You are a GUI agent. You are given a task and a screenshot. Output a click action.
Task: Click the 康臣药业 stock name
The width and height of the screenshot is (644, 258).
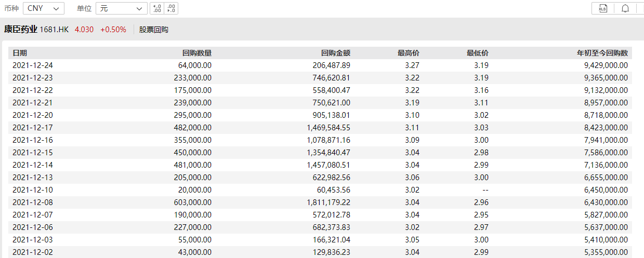tap(21, 30)
